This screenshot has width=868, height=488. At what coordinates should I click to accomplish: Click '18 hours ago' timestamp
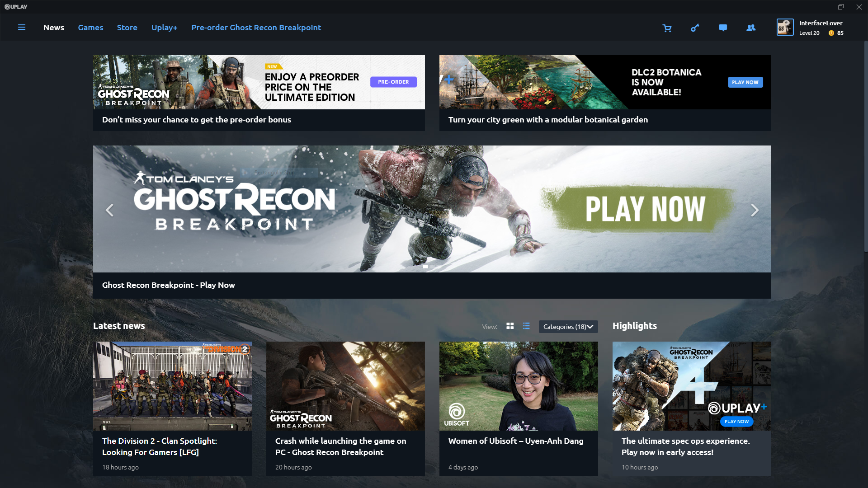coord(120,467)
